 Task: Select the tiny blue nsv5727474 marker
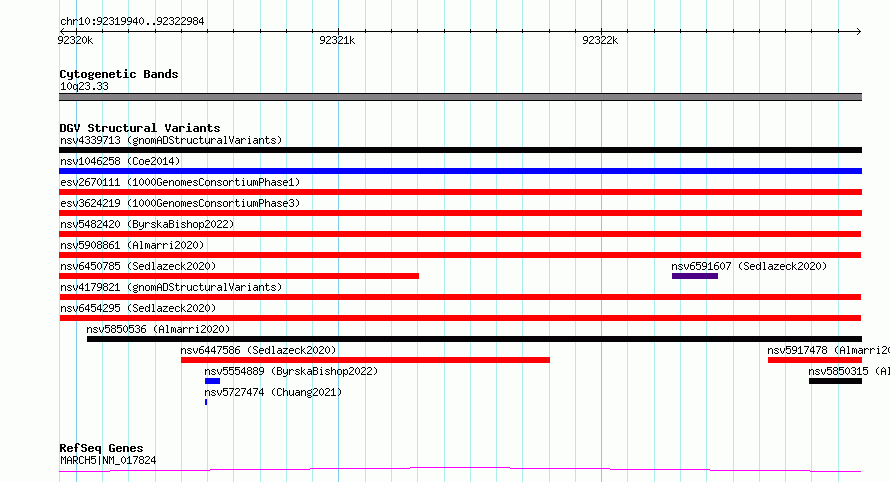pyautogui.click(x=206, y=402)
